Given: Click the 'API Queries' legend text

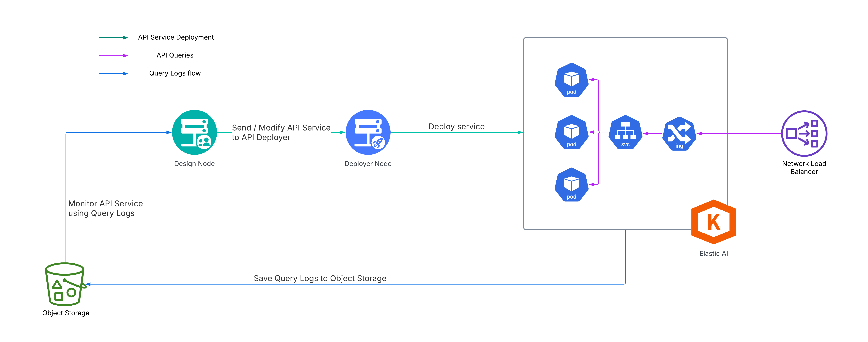Looking at the screenshot, I should click(175, 55).
